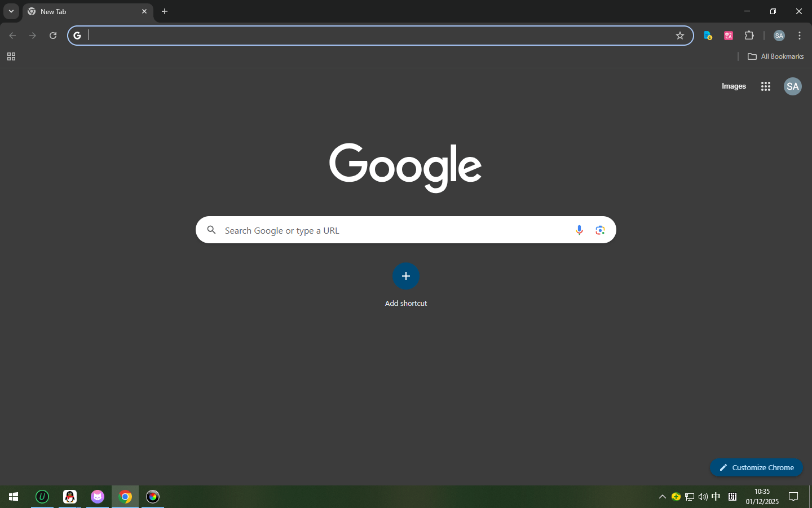Click the Search Google or type URL box
The height and width of the screenshot is (508, 812).
pos(406,230)
